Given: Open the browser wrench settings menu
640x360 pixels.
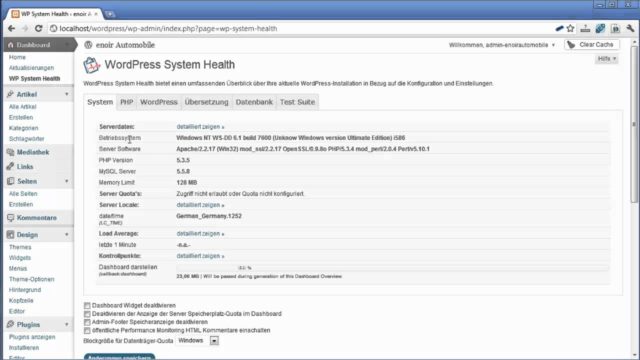Looking at the screenshot, I should 631,29.
